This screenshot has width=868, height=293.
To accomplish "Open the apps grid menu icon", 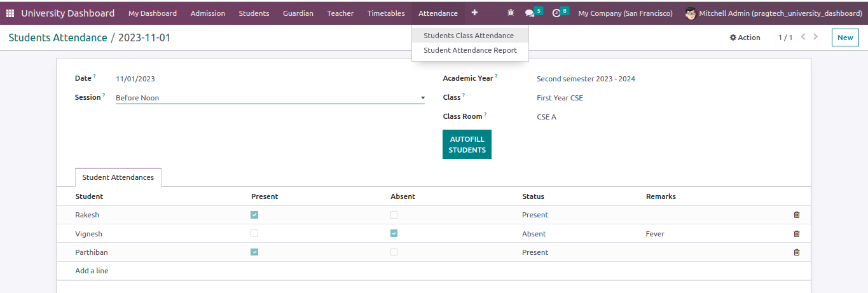I will click(x=10, y=13).
